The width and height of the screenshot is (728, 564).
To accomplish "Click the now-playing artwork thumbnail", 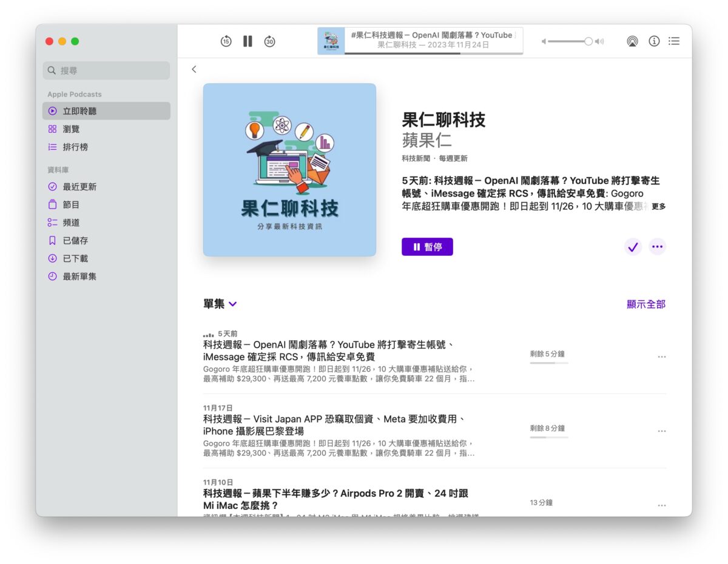I will pyautogui.click(x=331, y=41).
